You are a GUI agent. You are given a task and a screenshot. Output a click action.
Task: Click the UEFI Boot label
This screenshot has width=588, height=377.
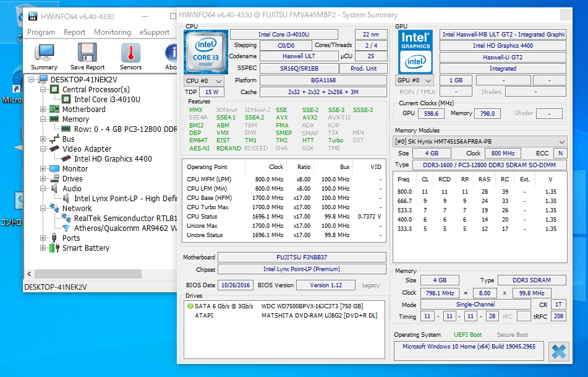pos(467,334)
